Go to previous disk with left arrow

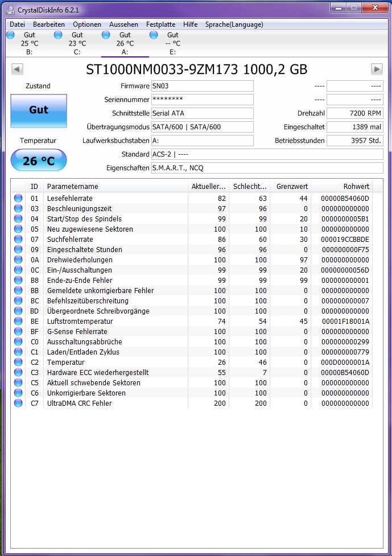pos(18,69)
